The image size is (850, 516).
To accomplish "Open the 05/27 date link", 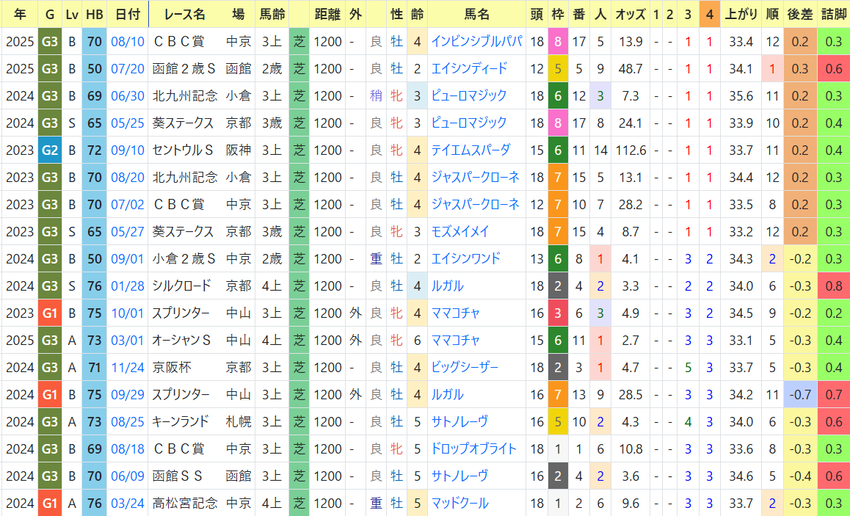I will coord(127,231).
